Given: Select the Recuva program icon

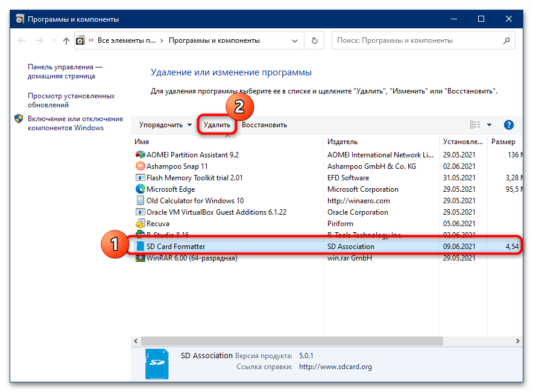Looking at the screenshot, I should pos(140,224).
